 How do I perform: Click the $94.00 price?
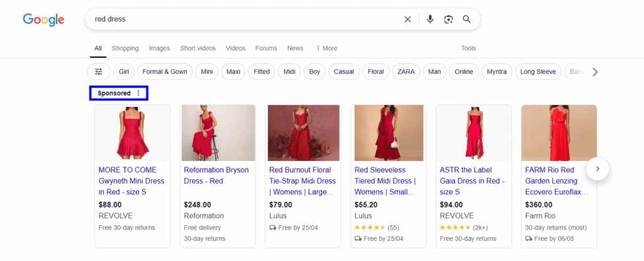click(452, 204)
